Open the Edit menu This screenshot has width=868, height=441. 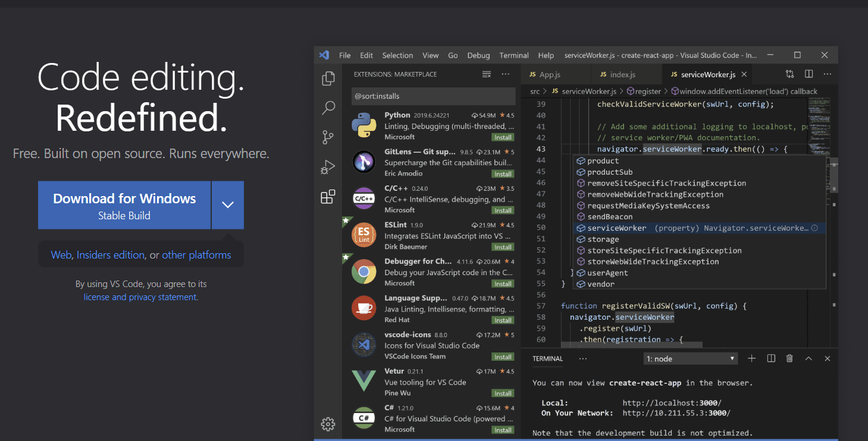(366, 55)
